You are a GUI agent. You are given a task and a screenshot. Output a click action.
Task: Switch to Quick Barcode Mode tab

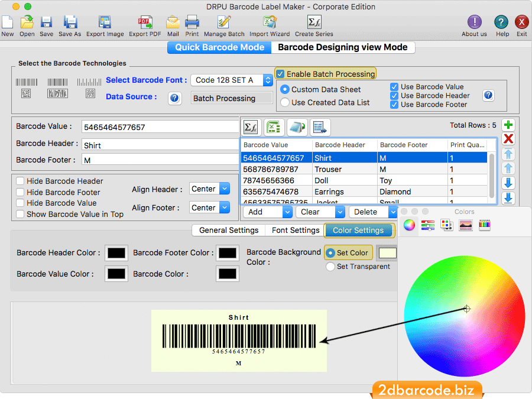click(219, 47)
